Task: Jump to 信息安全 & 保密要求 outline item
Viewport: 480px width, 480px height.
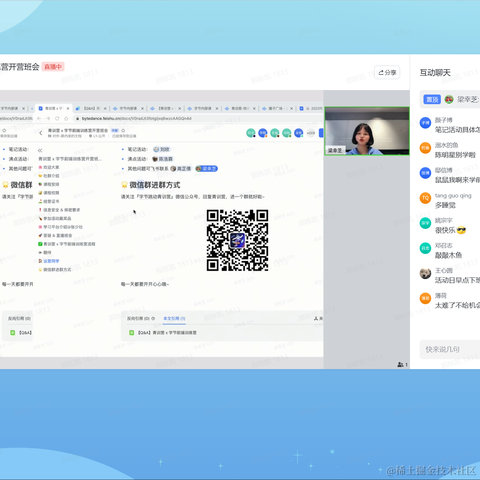Action: click(x=59, y=210)
